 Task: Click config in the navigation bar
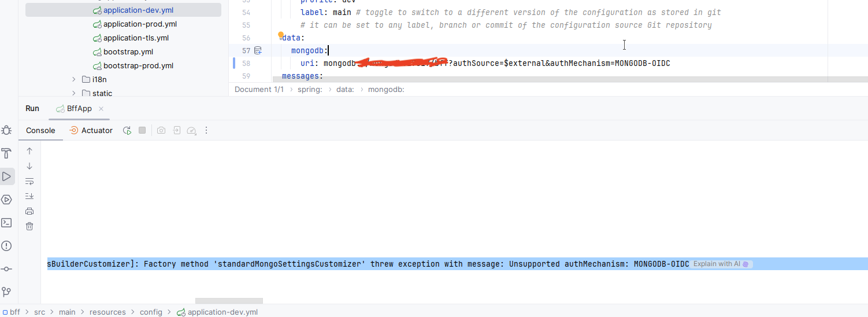coord(151,312)
